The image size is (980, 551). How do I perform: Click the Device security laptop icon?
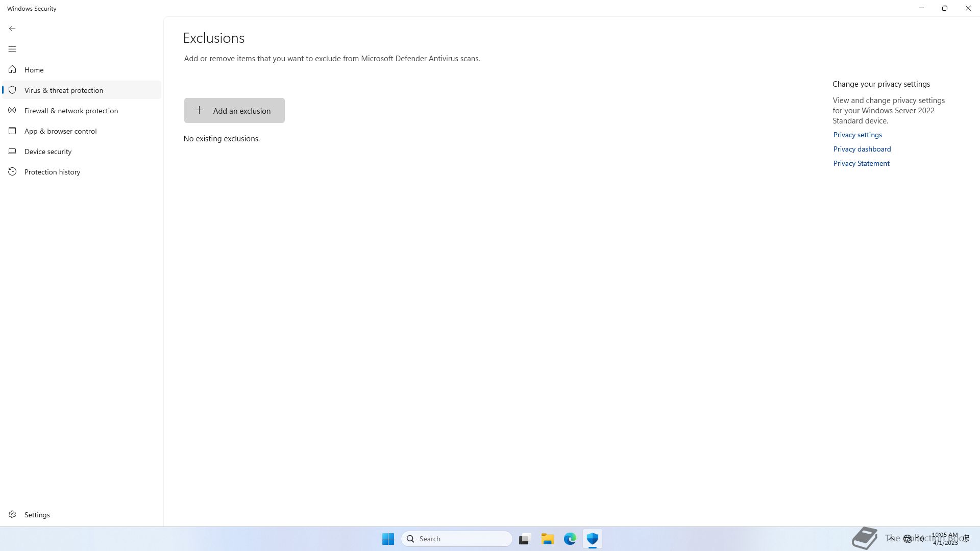click(12, 151)
